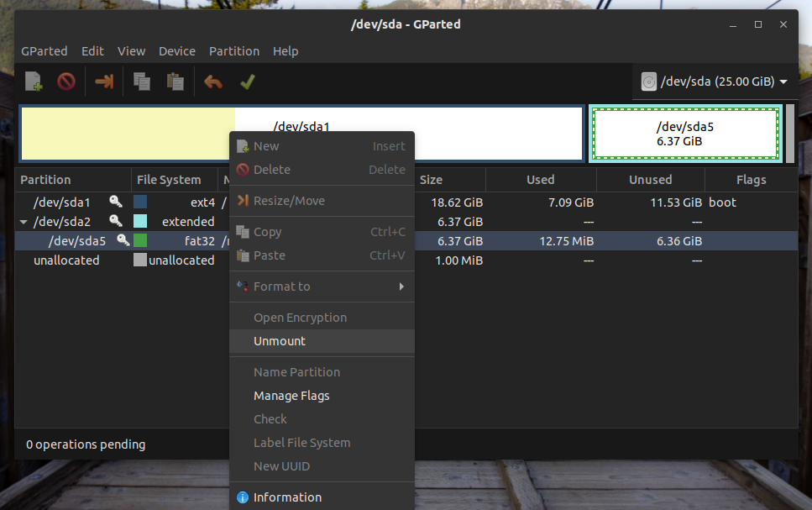Click the 12.75 MiB used cell
The width and height of the screenshot is (812, 510).
(567, 241)
